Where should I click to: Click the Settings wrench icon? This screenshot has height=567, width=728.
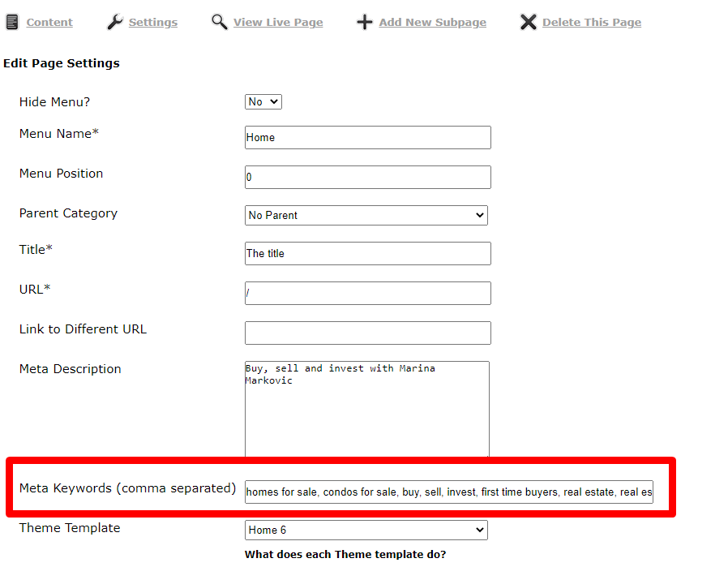point(114,22)
